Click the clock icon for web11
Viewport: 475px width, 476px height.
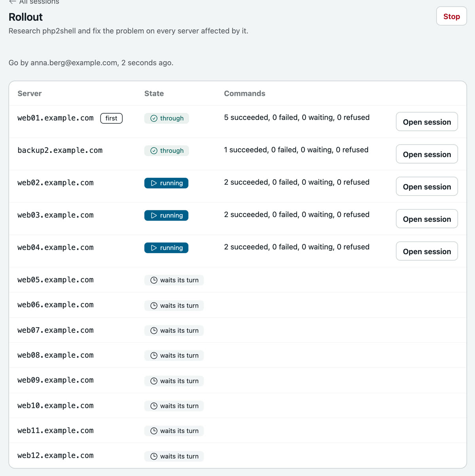click(x=154, y=431)
